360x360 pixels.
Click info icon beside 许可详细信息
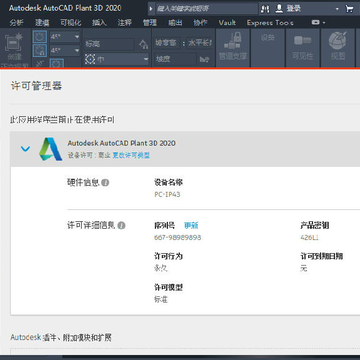[121, 226]
